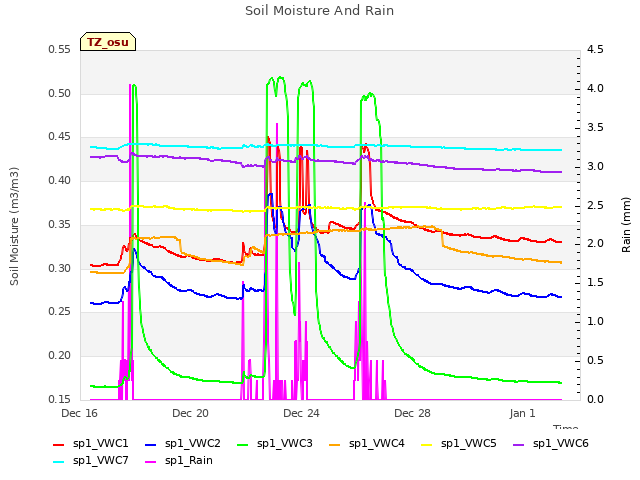Click the 4.5 rain axis value
Image resolution: width=640 pixels, height=480 pixels.
[x=595, y=50]
